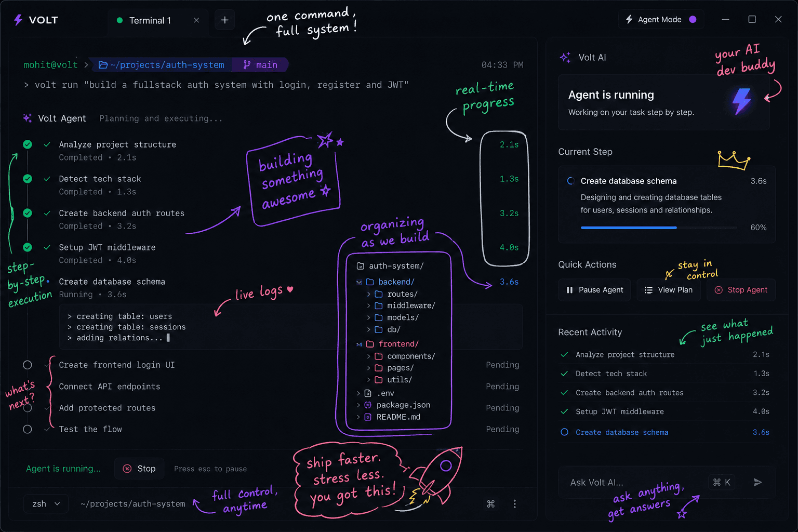Send message with the arrow icon
798x532 pixels.
coord(757,483)
